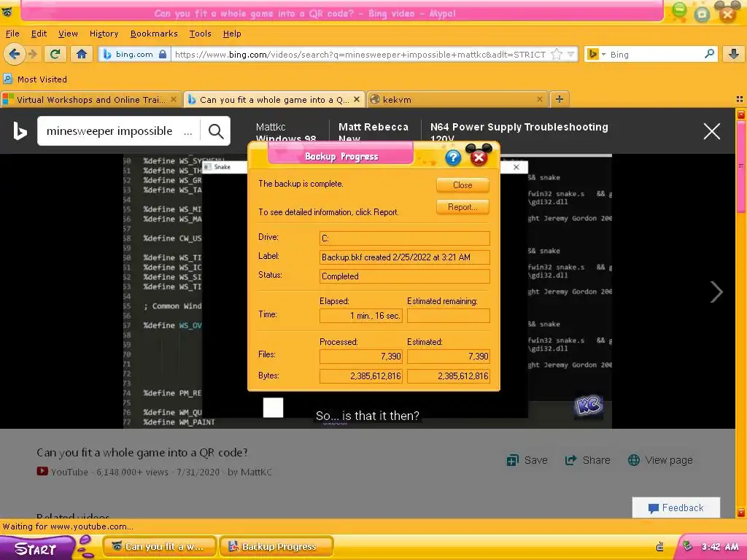747x560 pixels.
Task: Open View page link for video
Action: pyautogui.click(x=660, y=461)
